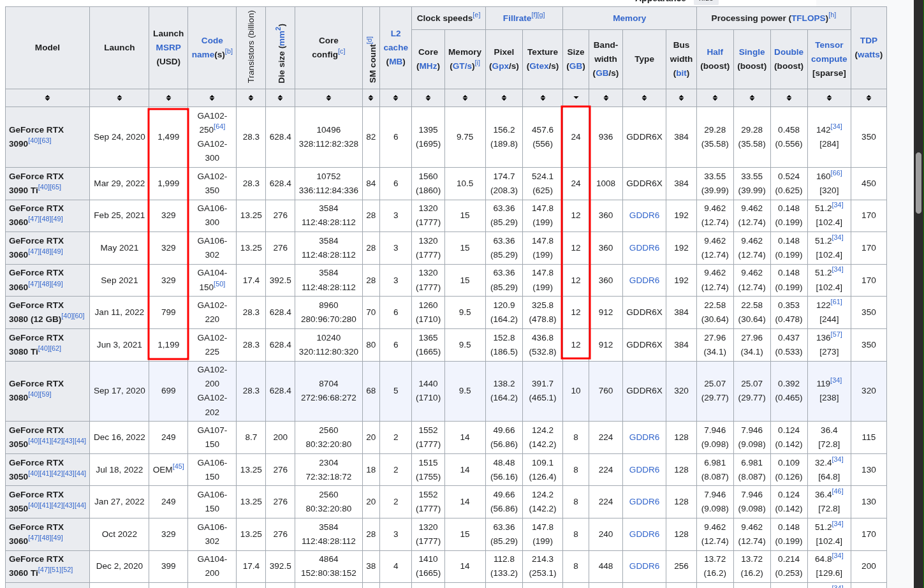Open the bit unit link under Bus width

tap(681, 73)
